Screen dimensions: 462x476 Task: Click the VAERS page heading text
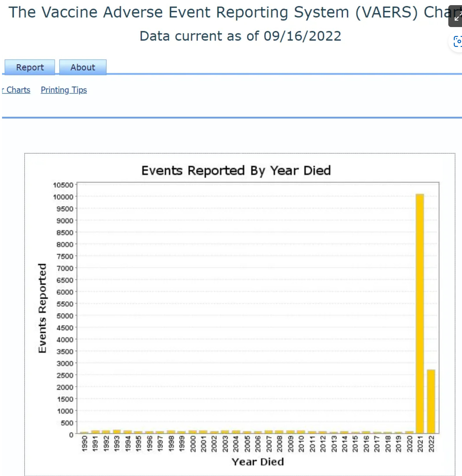235,12
